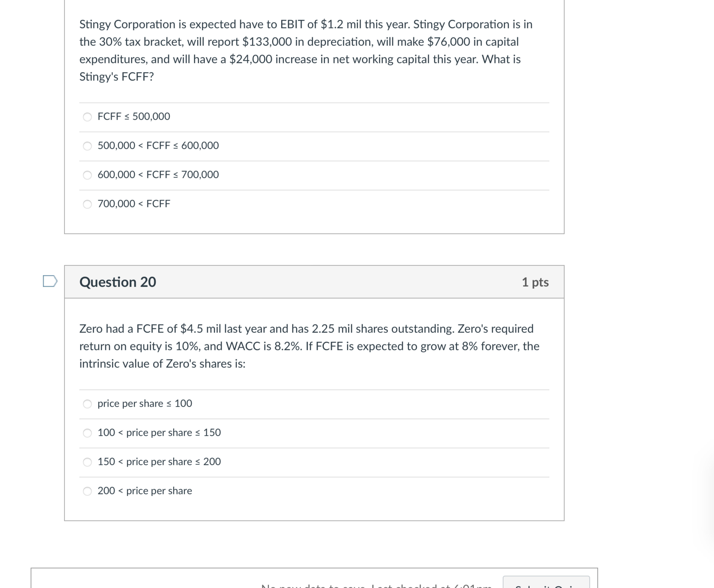Choose 200 < price per share
This screenshot has height=588, width=714.
pos(87,491)
